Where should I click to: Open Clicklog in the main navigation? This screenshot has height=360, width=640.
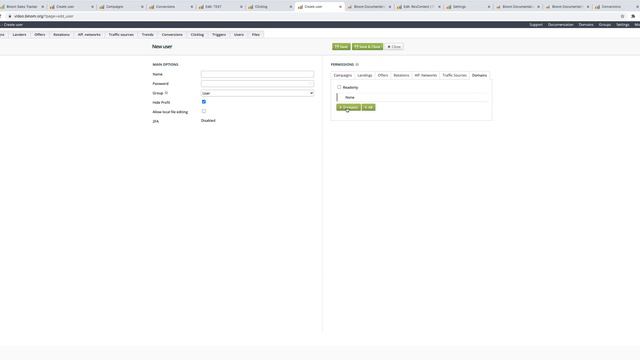tap(197, 35)
